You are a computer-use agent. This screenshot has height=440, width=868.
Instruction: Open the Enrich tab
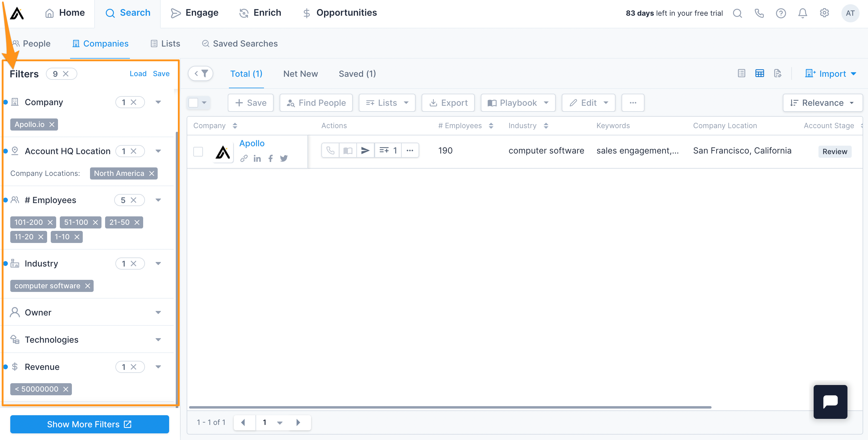click(260, 13)
